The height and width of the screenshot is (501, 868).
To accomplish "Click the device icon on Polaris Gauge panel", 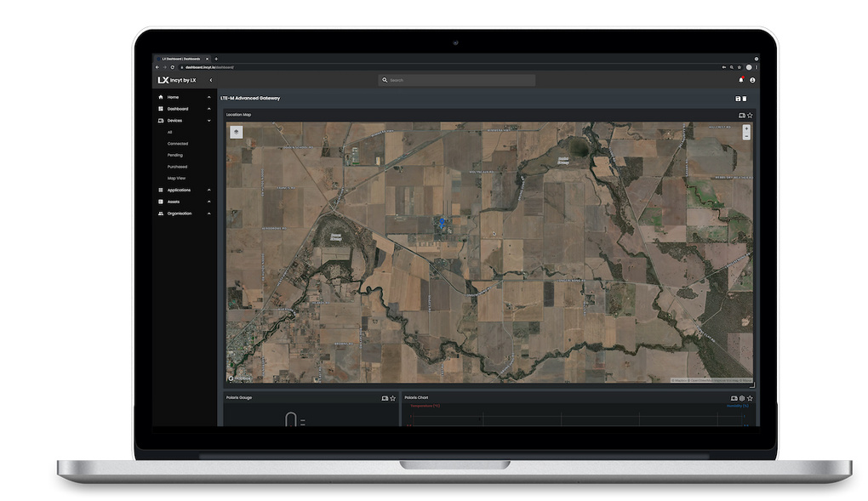I will coord(385,398).
